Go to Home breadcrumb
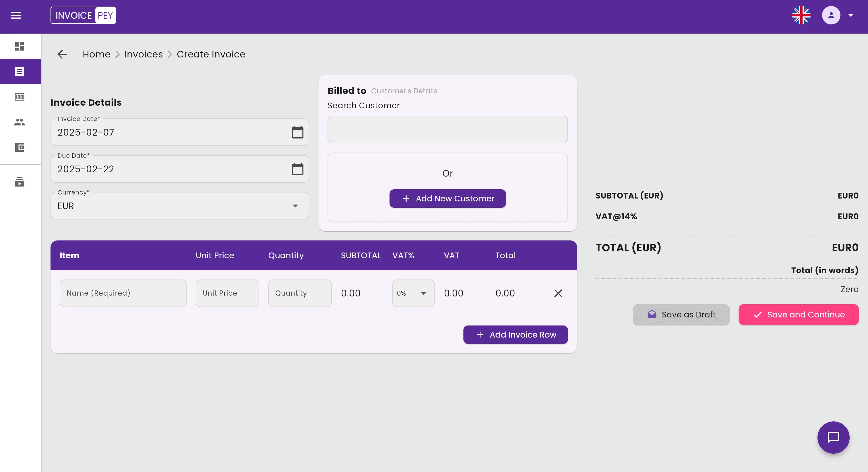The image size is (868, 472). point(96,54)
